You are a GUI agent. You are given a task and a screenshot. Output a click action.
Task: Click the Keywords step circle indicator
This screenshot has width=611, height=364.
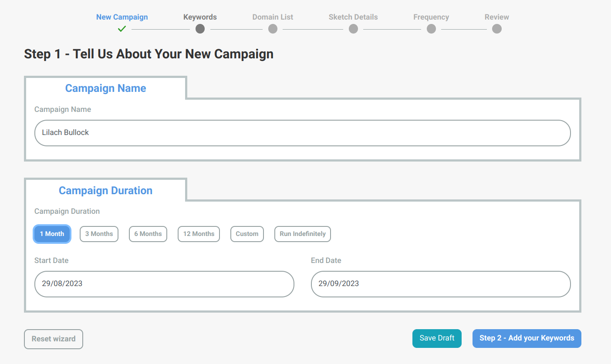[x=200, y=29]
